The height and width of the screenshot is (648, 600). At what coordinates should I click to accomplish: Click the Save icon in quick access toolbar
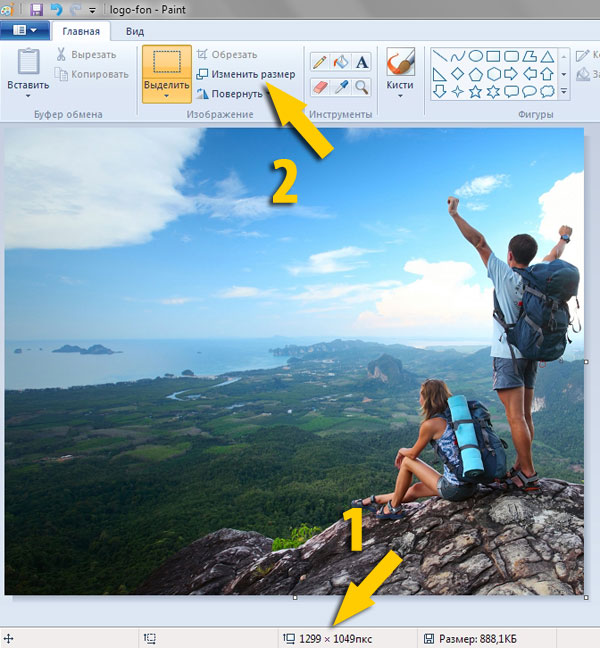coord(37,9)
